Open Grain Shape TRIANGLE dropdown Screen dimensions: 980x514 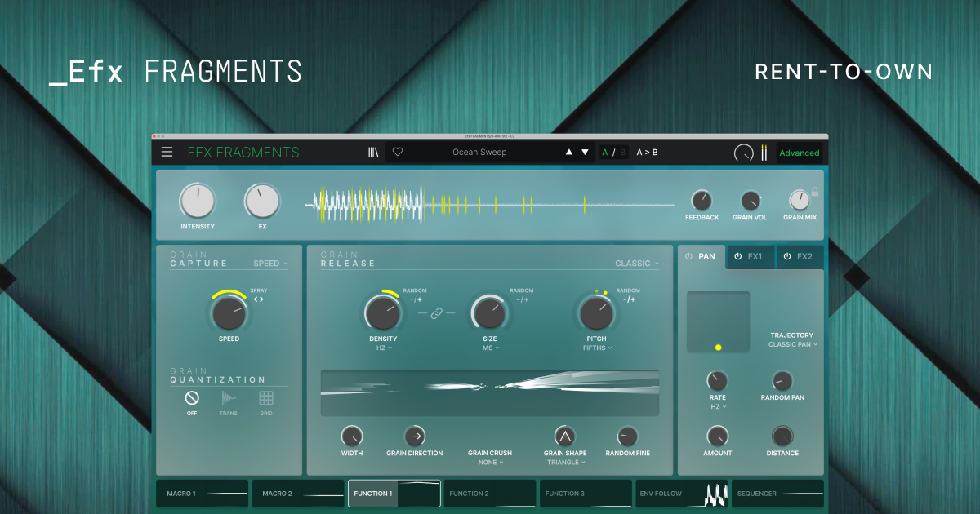[566, 462]
